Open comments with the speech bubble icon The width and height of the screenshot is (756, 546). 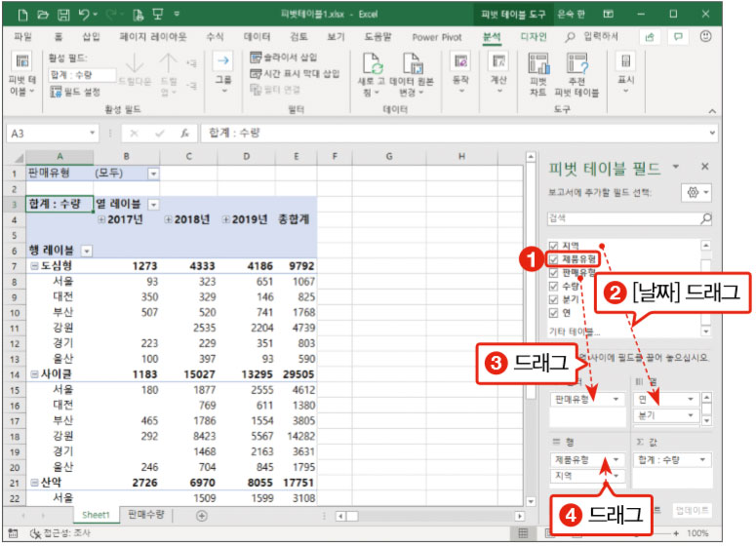tap(678, 37)
